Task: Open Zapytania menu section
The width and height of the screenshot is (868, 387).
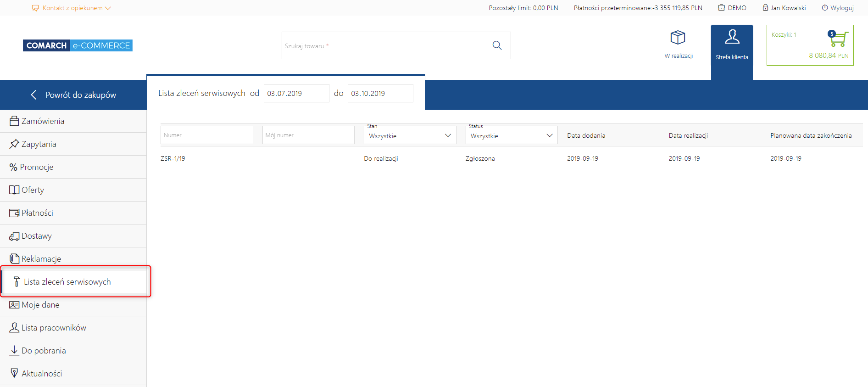Action: (x=73, y=144)
